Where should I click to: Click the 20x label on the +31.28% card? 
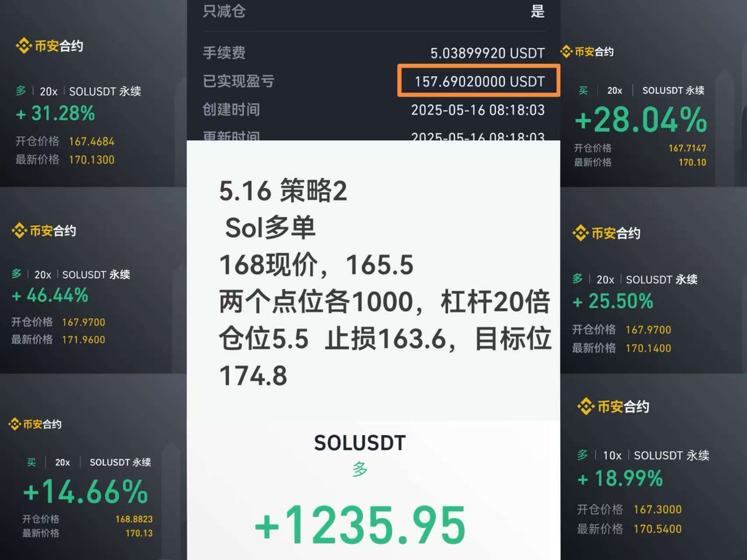coord(49,91)
